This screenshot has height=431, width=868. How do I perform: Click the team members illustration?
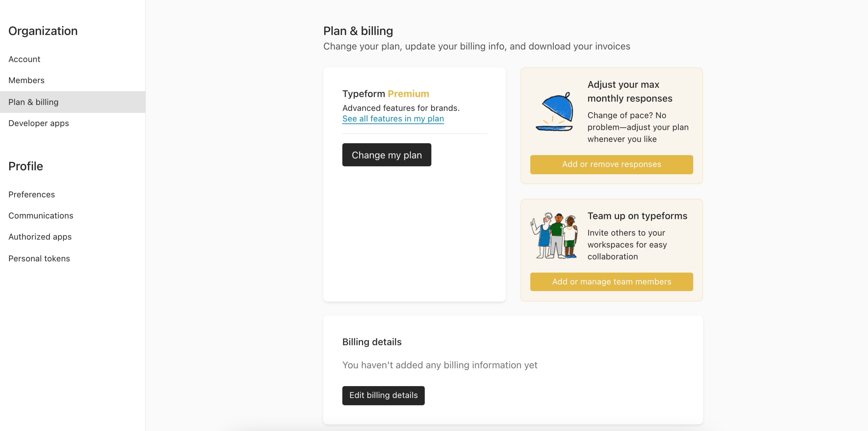(x=554, y=236)
